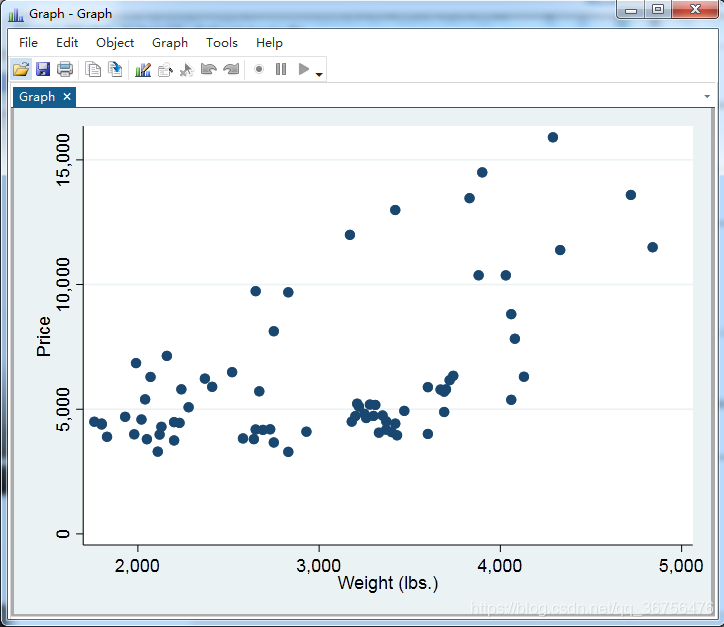Save graph with floppy disk icon
This screenshot has width=724, height=627.
(43, 69)
